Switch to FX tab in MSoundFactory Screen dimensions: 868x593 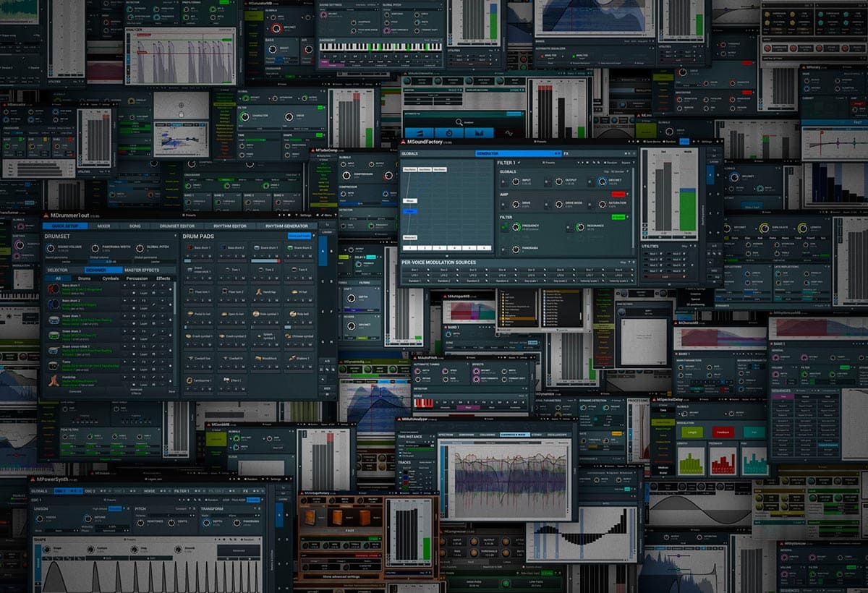pyautogui.click(x=600, y=153)
